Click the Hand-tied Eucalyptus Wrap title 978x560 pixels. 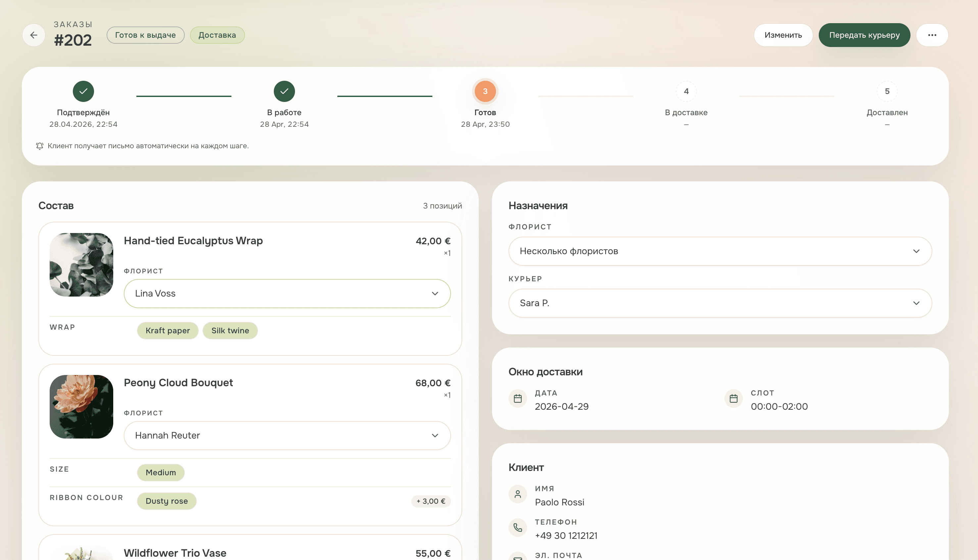pos(193,241)
